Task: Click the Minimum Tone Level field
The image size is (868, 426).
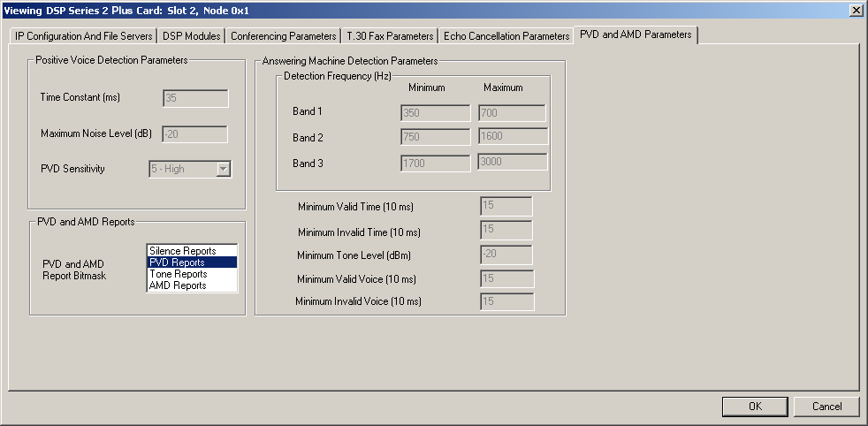Action: (x=506, y=255)
